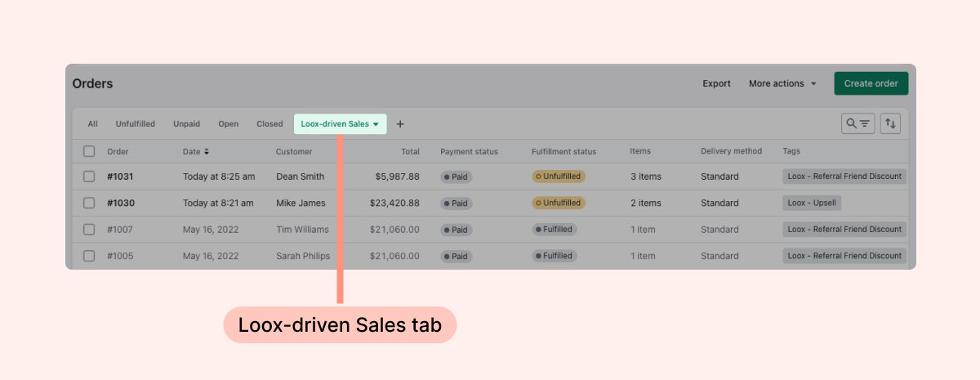Click the Loox - Upsell tag

click(812, 203)
